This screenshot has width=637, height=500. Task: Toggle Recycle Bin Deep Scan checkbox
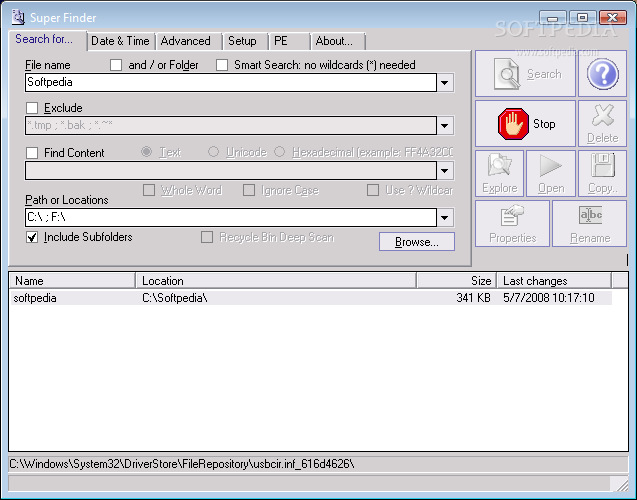coord(207,237)
